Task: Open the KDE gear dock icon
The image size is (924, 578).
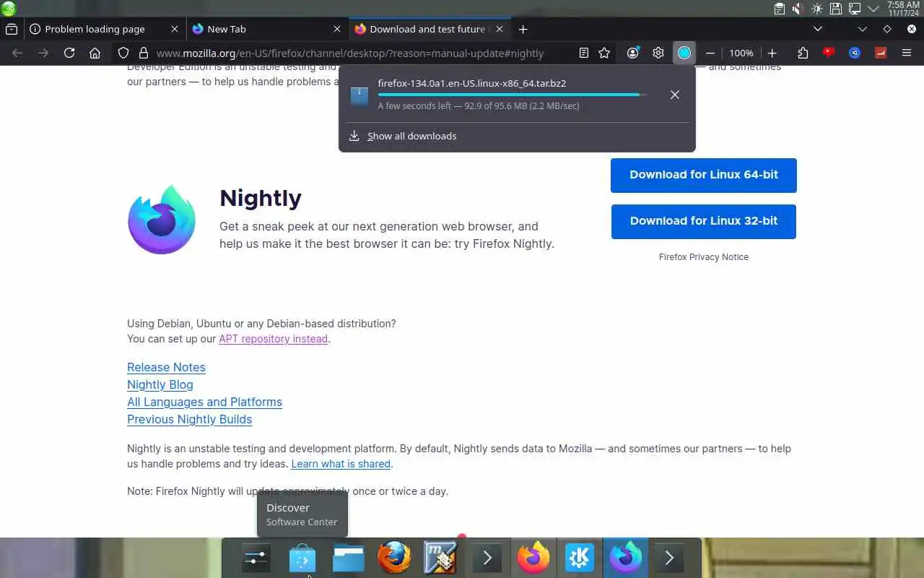Action: point(580,558)
